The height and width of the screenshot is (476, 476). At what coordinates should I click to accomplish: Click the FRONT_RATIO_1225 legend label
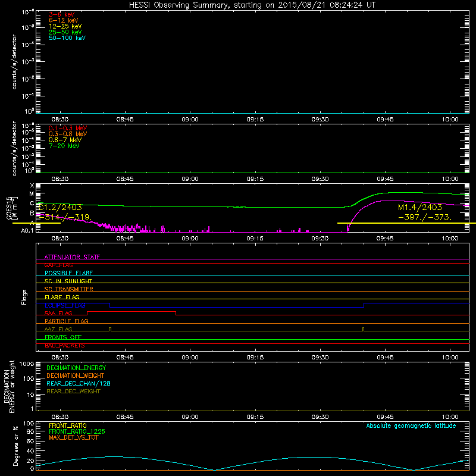pyautogui.click(x=77, y=431)
